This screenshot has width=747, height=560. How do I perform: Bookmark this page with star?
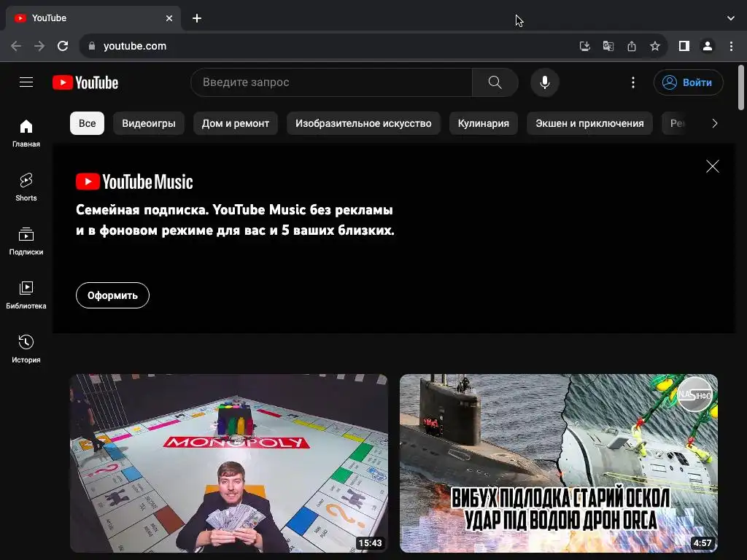pyautogui.click(x=655, y=46)
